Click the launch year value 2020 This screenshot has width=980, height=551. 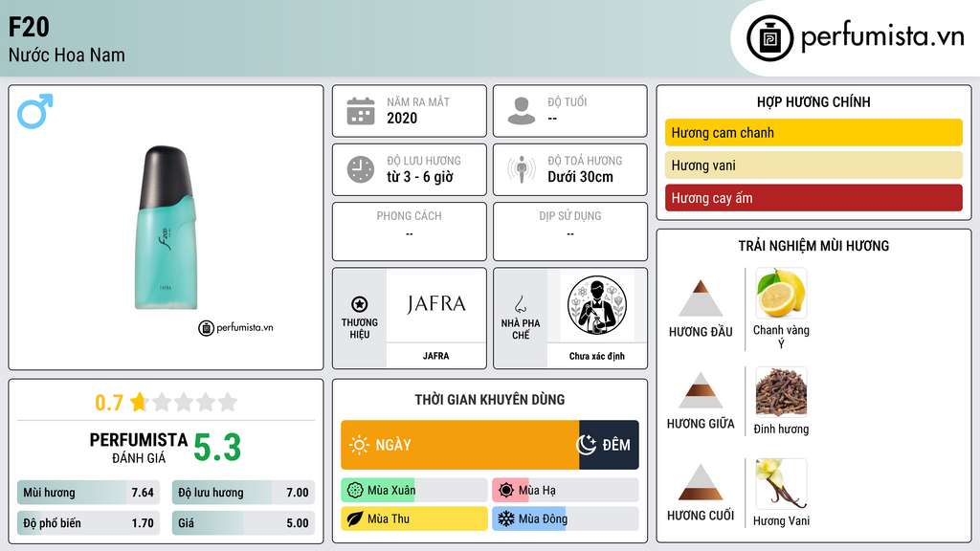402,118
